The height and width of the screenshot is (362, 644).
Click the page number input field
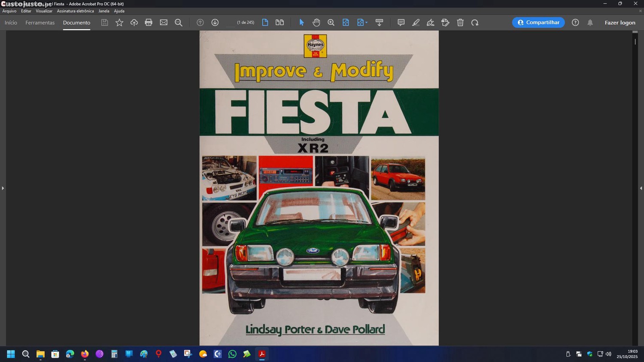(231, 22)
